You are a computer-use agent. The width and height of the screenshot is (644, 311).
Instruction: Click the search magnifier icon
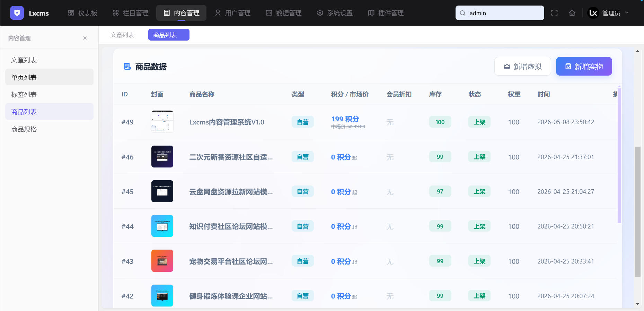click(462, 13)
